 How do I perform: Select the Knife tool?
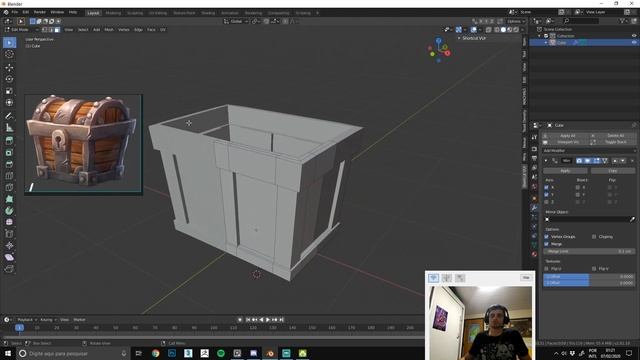coord(9,187)
